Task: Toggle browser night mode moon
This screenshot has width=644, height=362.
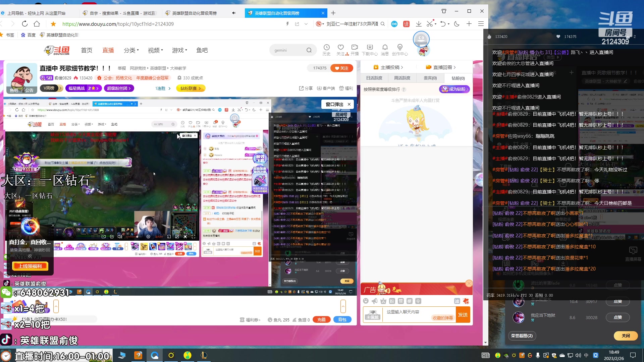Action: click(x=457, y=24)
